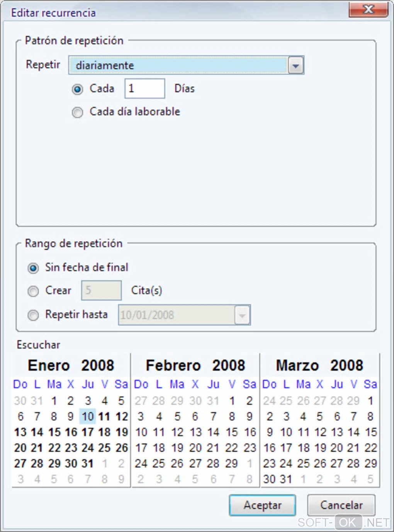The width and height of the screenshot is (394, 532).
Task: Click the Cita(s) count input field
Action: pyautogui.click(x=101, y=290)
